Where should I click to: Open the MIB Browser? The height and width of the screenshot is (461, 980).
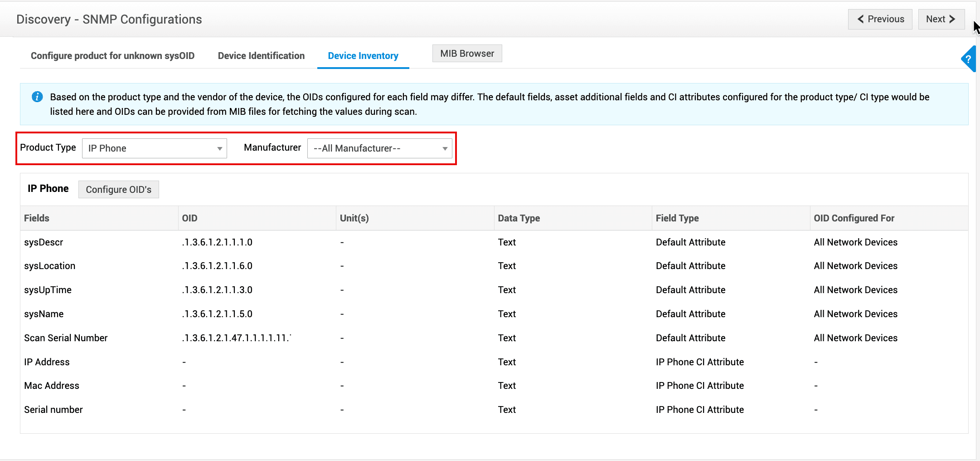(x=467, y=54)
